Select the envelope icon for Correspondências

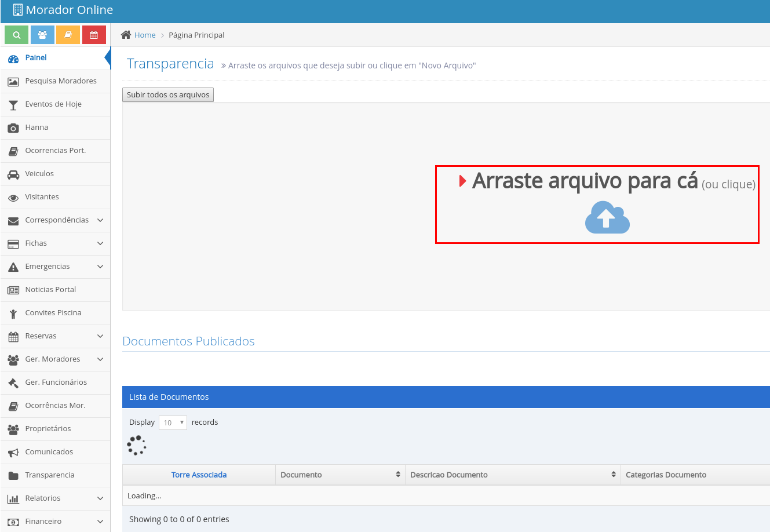tap(12, 220)
